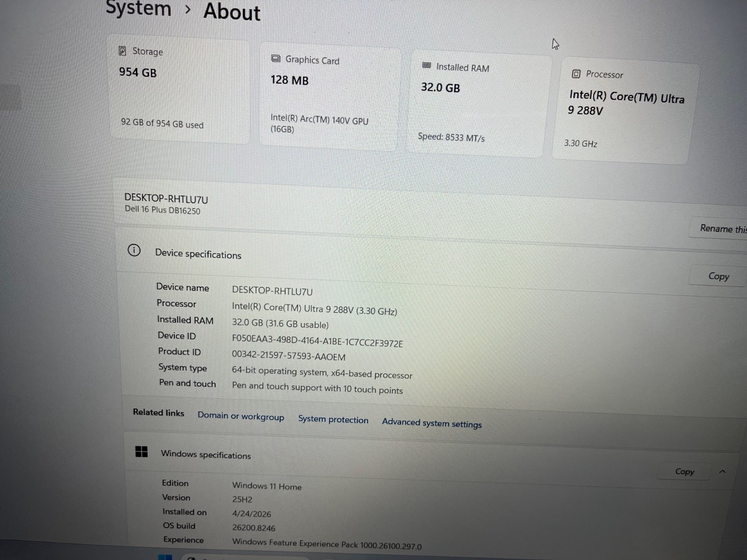Click the "Product ID" row label

tap(179, 351)
